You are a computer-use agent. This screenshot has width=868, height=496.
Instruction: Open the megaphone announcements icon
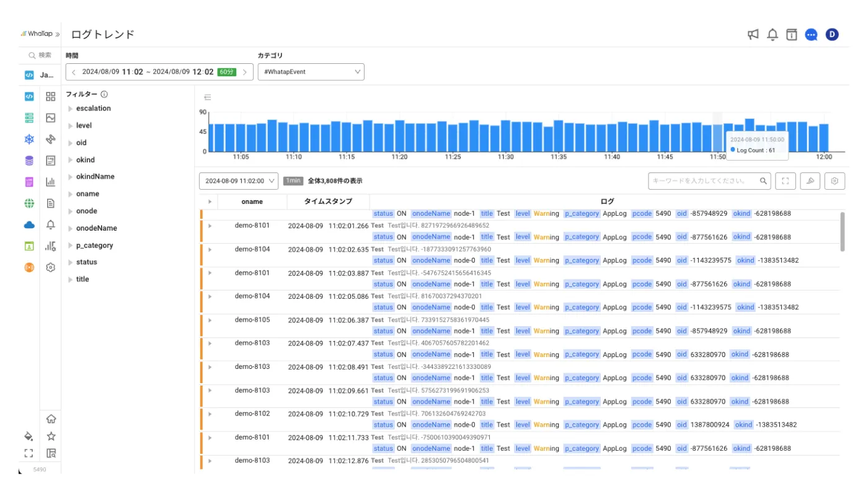click(753, 35)
